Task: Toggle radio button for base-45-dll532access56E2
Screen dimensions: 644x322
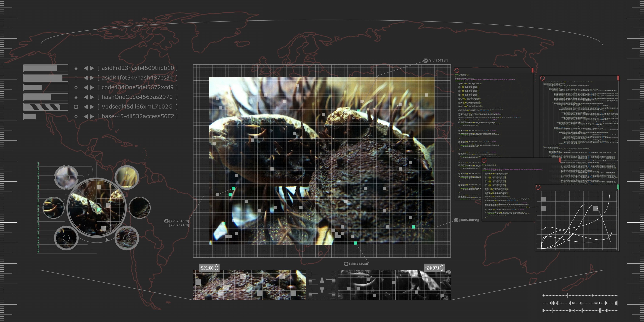Action: pos(76,116)
